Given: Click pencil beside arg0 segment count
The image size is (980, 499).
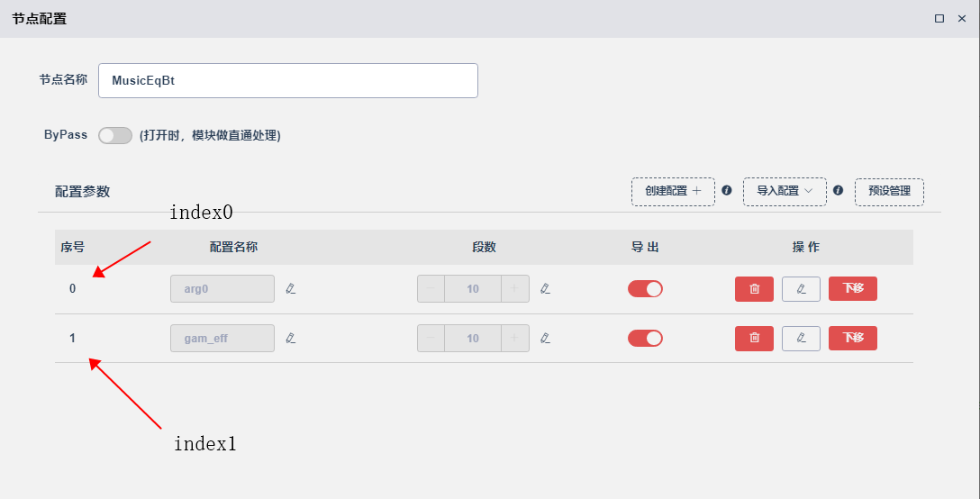Looking at the screenshot, I should (x=545, y=288).
